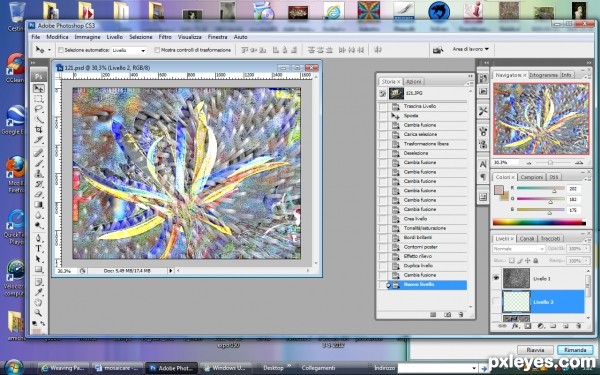Click the Rimanda button
This screenshot has width=600, height=375.
575,350
